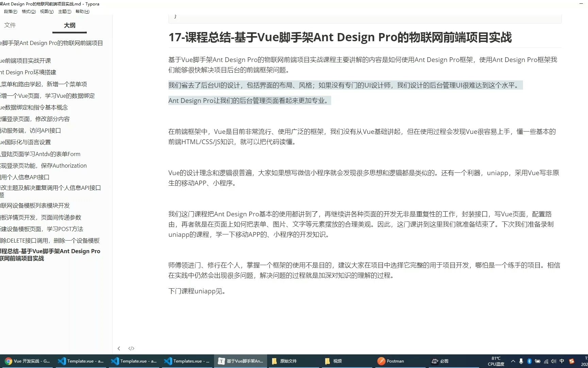588x368 pixels.
Task: Activate Typora taskbar item
Action: [x=241, y=361]
